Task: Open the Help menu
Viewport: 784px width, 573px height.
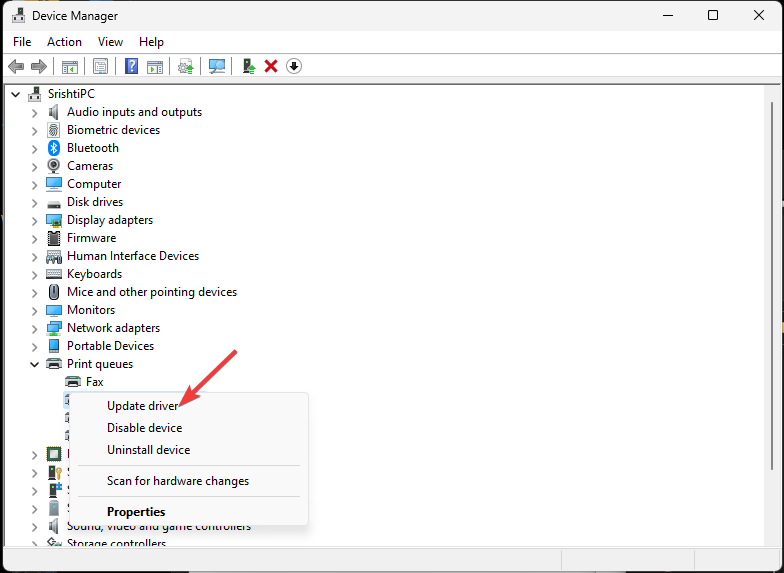Action: click(151, 42)
